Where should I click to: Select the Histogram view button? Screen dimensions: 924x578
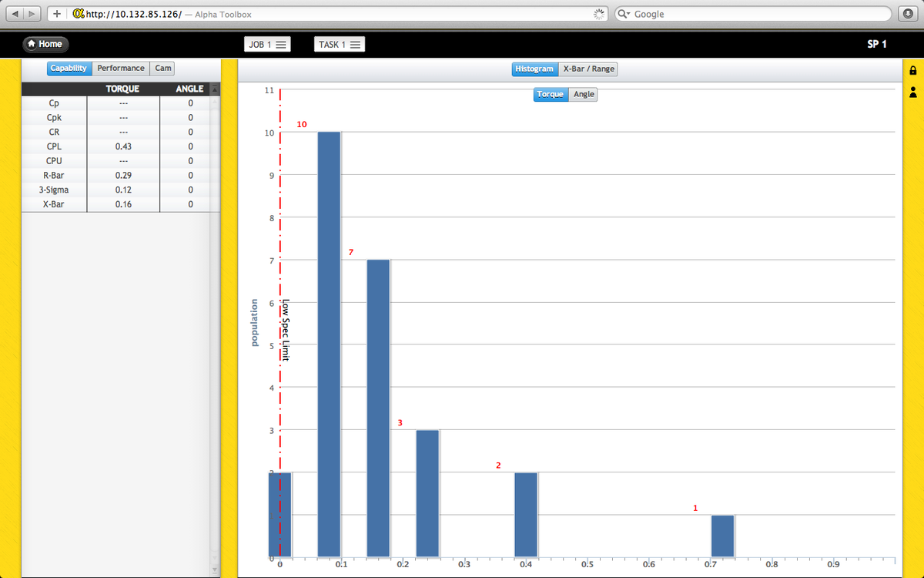pos(534,69)
